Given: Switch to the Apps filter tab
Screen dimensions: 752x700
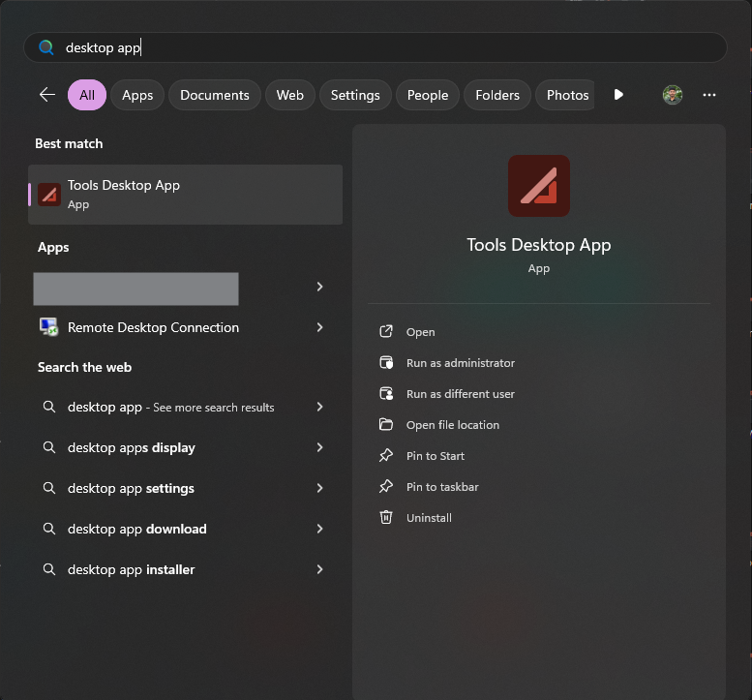Looking at the screenshot, I should pos(137,95).
